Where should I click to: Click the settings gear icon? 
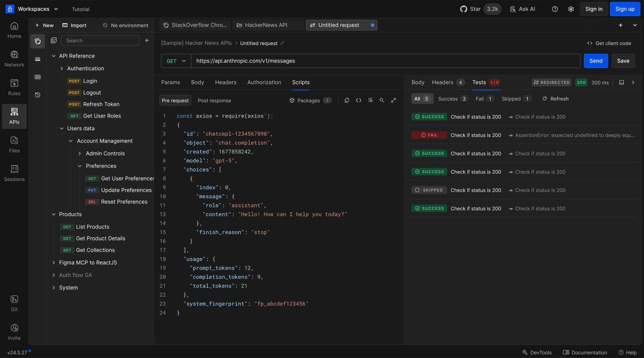pyautogui.click(x=571, y=9)
